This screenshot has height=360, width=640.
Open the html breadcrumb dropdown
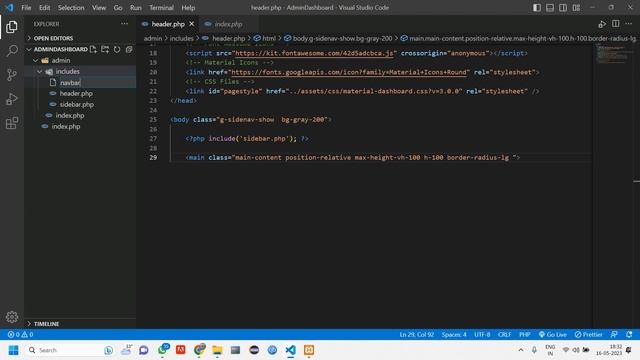coord(269,38)
